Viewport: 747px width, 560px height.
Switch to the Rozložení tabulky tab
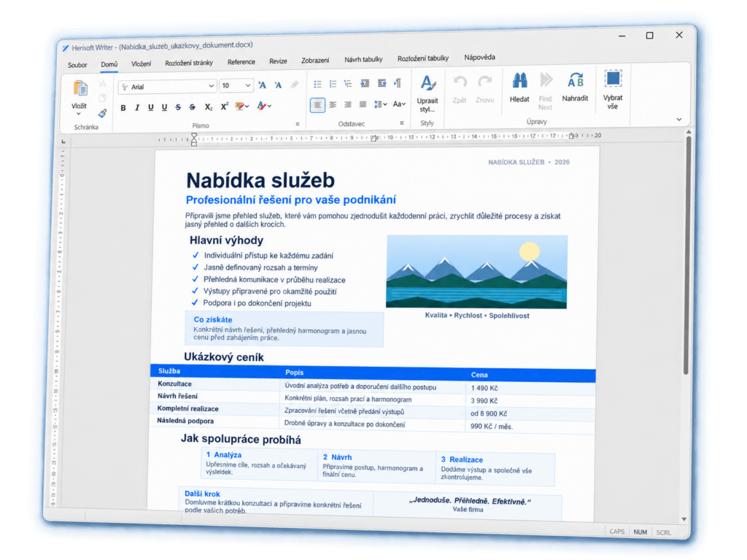tap(423, 58)
